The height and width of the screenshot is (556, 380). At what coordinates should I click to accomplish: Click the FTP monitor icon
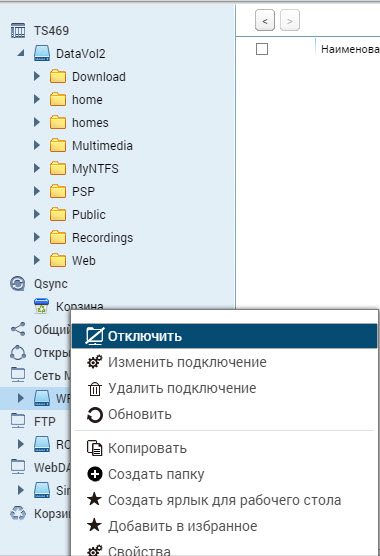[x=18, y=421]
